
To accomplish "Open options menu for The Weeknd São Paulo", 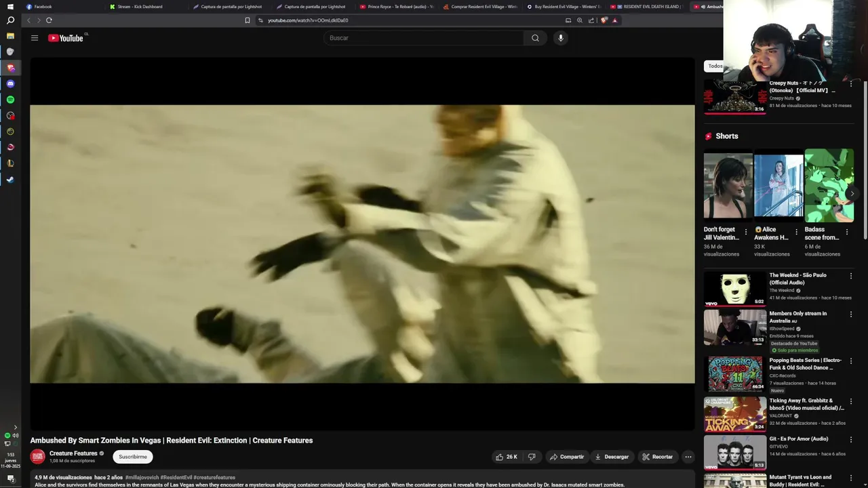I will (851, 276).
